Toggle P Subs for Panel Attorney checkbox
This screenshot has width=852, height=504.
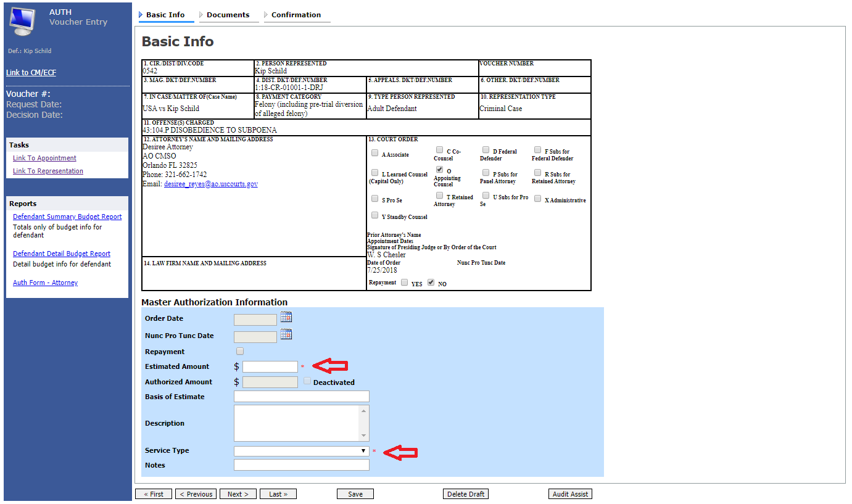(x=486, y=173)
